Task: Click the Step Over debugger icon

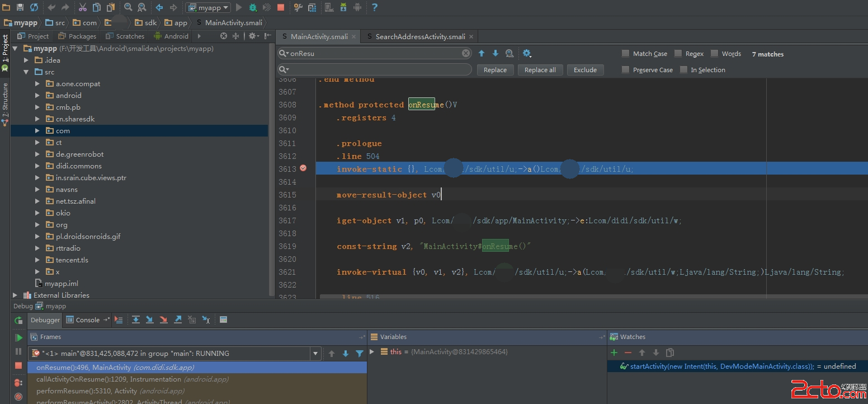Action: pos(136,320)
